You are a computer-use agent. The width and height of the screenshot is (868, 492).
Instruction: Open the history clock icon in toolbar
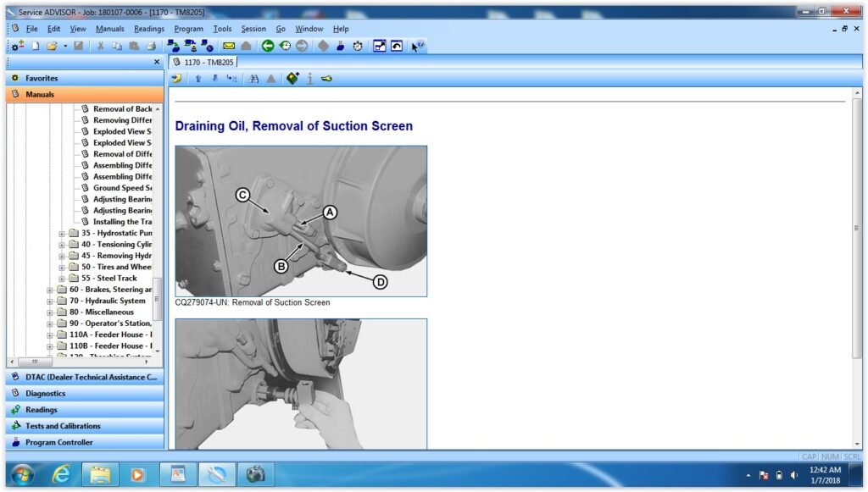click(x=285, y=46)
